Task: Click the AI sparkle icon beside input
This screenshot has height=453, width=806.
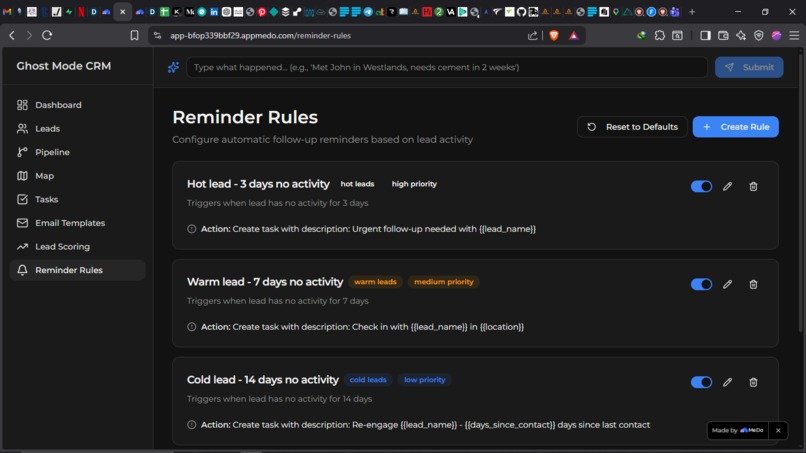Action: (173, 67)
